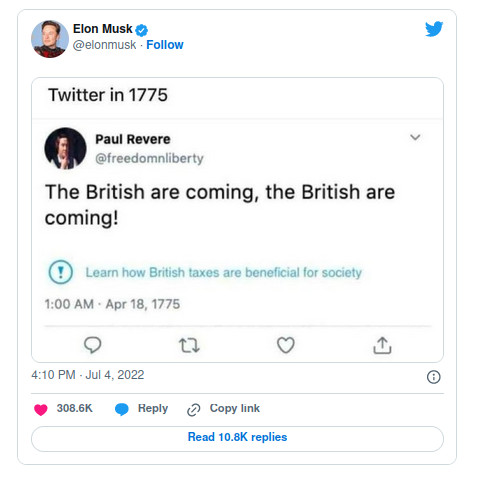Click the Elon Musk display name
481x477 pixels.
click(103, 29)
